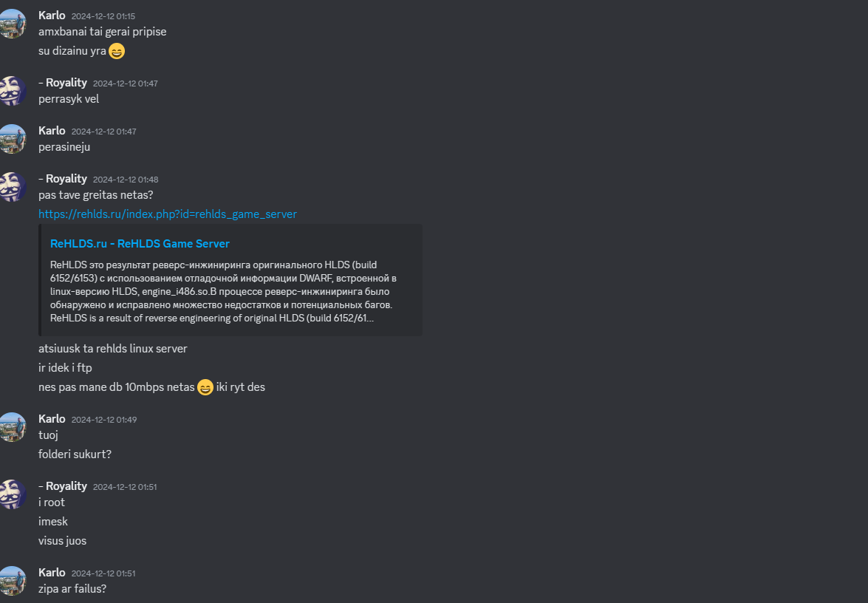Click Royality's avatar next to 'i root'
This screenshot has width=868, height=603.
pos(12,494)
